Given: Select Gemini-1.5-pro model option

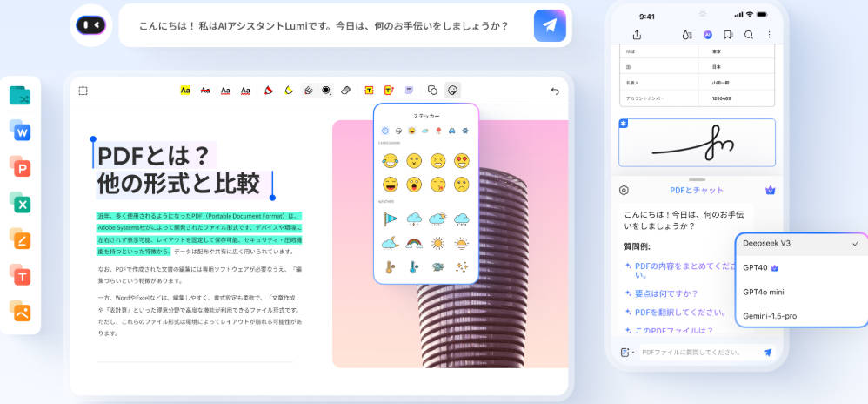Looking at the screenshot, I should coord(801,316).
